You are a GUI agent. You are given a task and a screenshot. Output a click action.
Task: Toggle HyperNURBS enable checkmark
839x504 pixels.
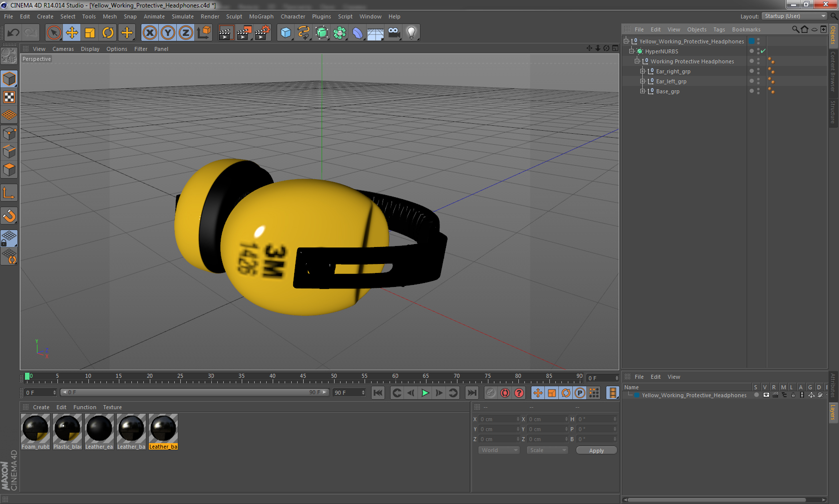(x=763, y=51)
